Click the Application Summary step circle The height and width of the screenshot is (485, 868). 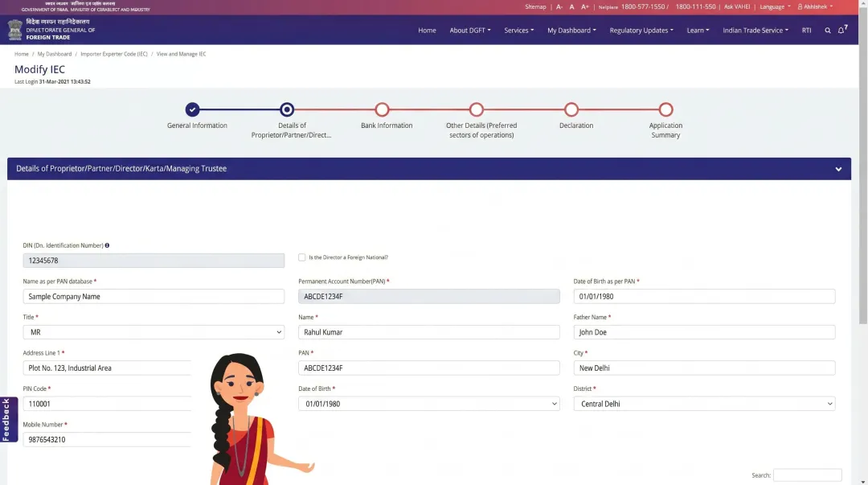pos(666,109)
